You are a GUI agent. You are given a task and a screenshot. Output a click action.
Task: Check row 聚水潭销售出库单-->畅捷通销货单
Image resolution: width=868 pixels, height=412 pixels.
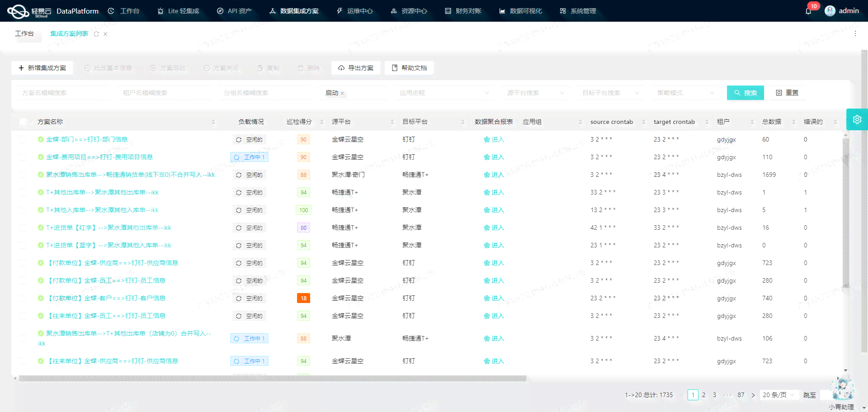(x=23, y=175)
